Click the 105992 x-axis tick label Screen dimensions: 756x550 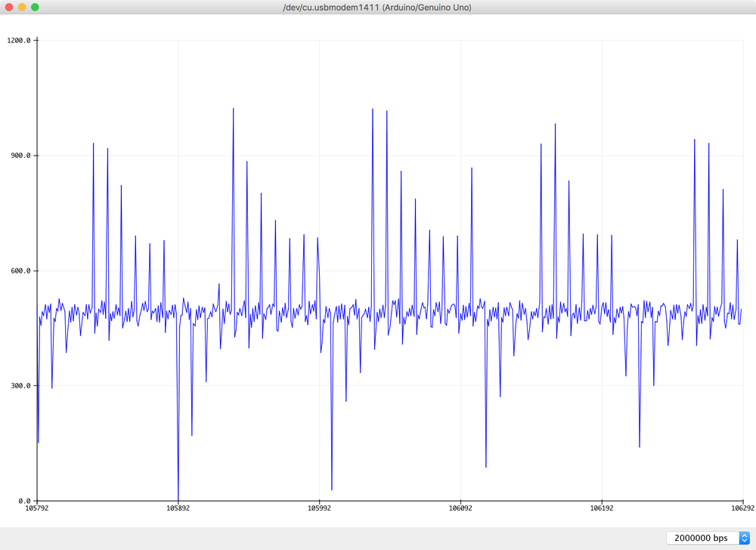(x=319, y=509)
